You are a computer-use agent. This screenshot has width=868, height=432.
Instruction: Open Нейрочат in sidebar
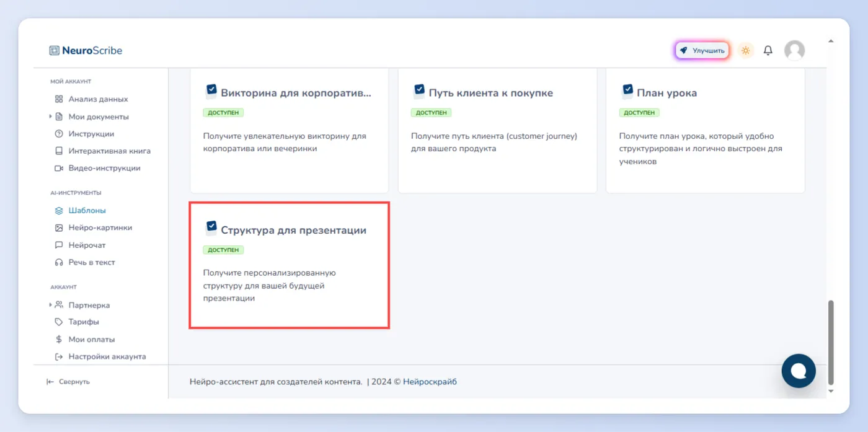click(x=87, y=245)
